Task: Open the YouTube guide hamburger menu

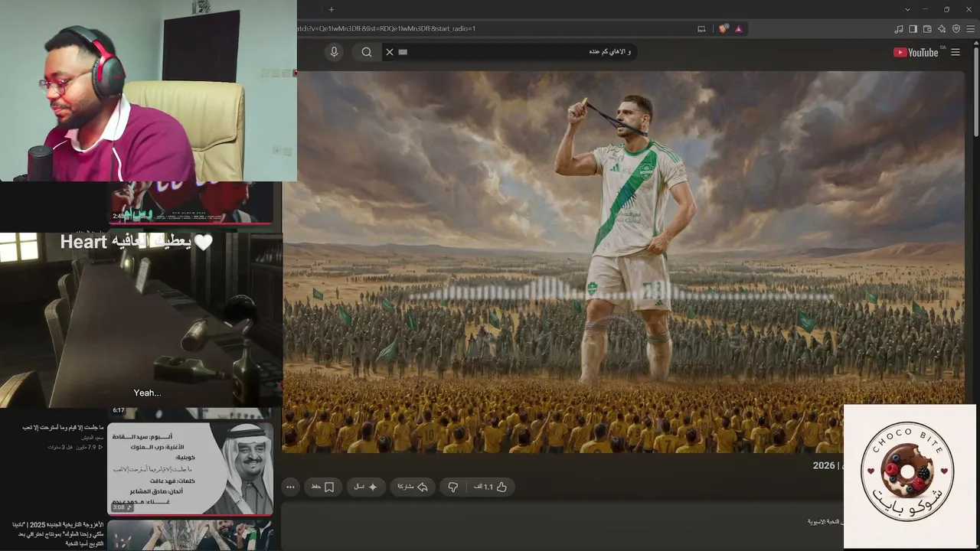Action: (x=955, y=52)
